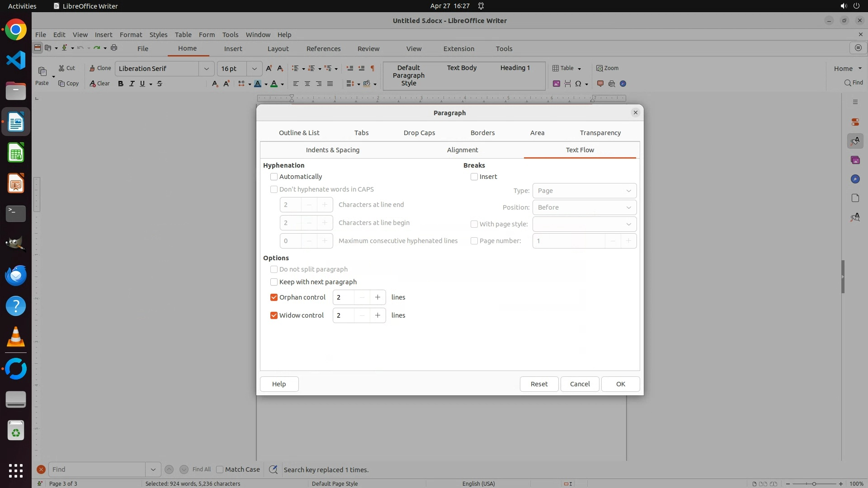The image size is (868, 488).
Task: Click the Strikethrough icon
Action: pyautogui.click(x=160, y=84)
